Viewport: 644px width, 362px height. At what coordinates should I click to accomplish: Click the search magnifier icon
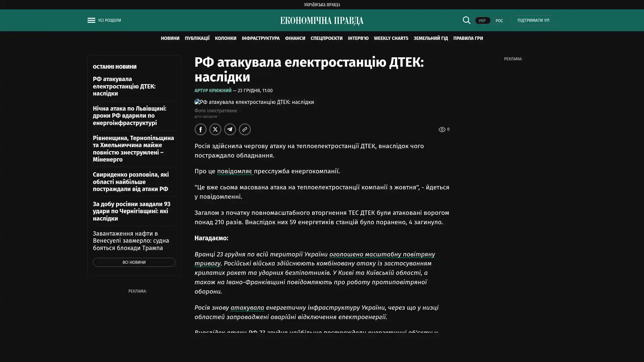pyautogui.click(x=466, y=20)
